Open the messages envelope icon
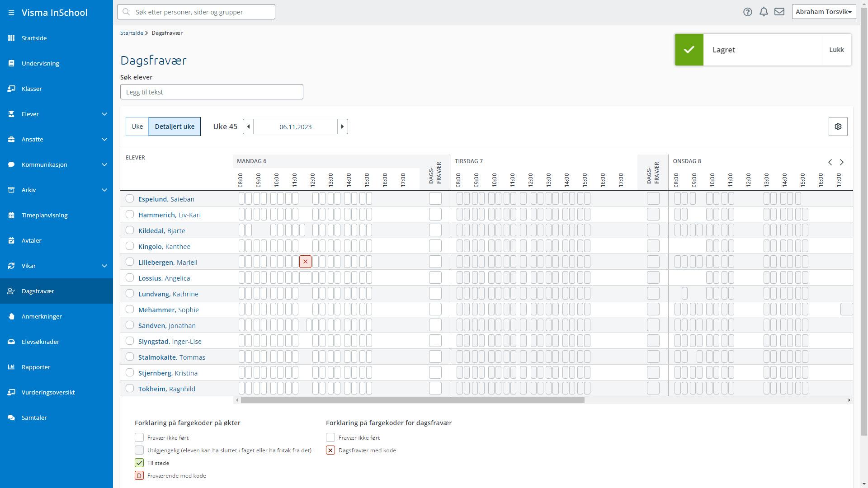868x488 pixels. click(779, 12)
